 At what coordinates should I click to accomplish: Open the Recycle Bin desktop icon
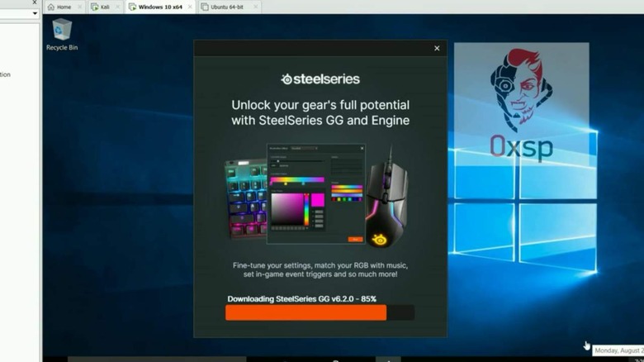point(62,35)
